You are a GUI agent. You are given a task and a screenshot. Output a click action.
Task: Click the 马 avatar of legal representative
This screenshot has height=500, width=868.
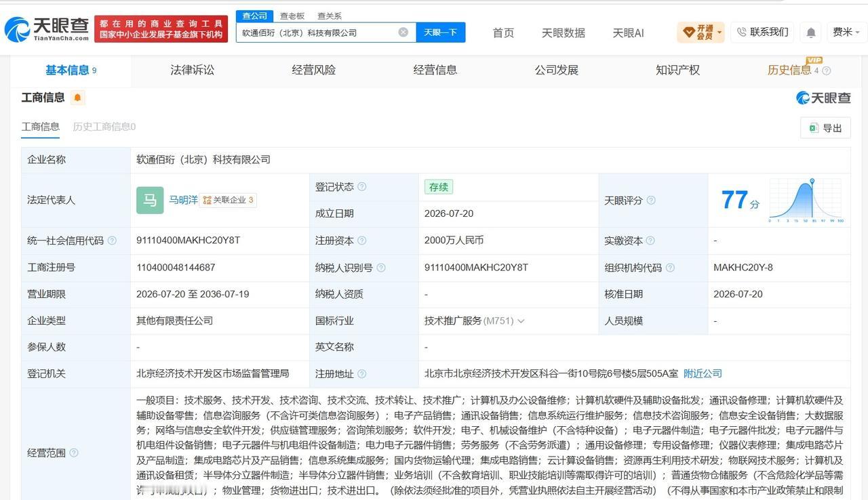coord(150,200)
